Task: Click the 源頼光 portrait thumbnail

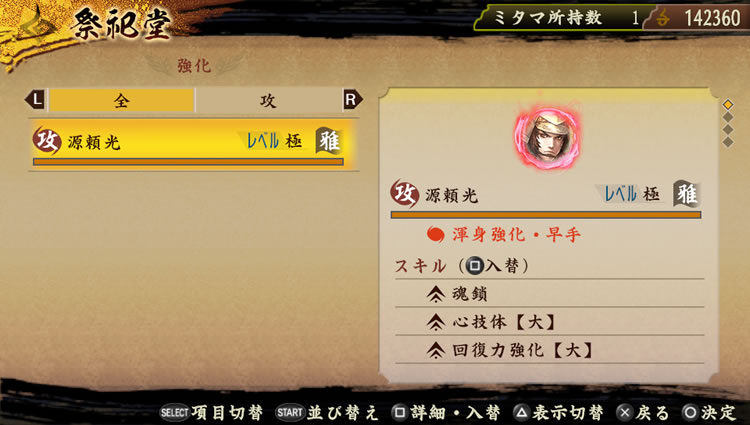Action: point(547,139)
